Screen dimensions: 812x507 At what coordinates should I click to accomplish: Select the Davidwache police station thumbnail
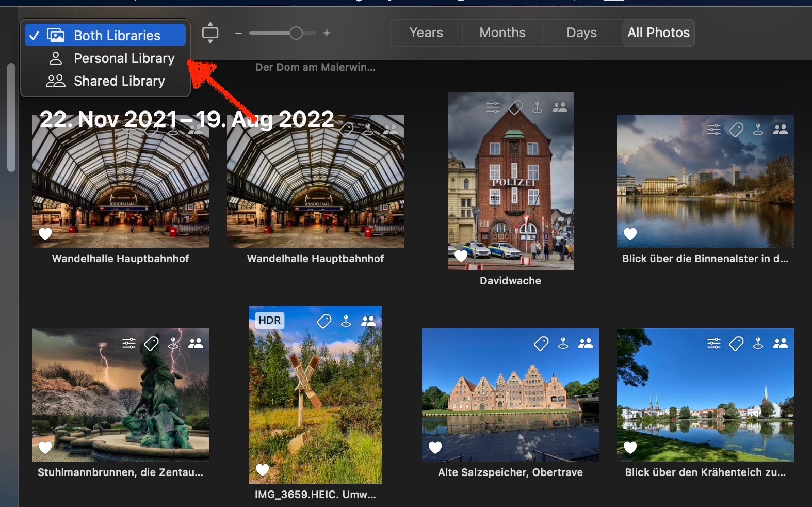tap(511, 181)
